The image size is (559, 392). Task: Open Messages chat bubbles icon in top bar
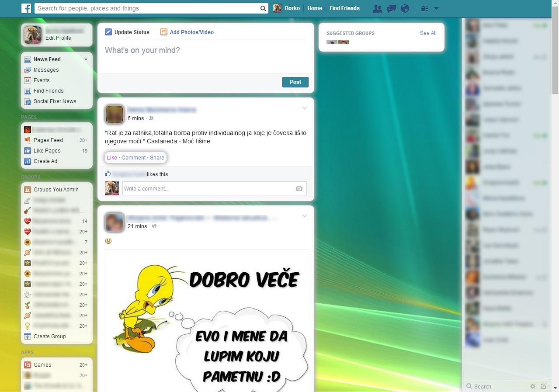391,8
